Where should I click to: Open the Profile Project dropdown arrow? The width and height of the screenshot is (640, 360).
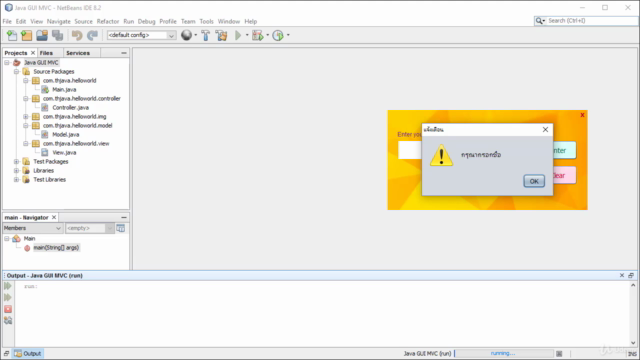(x=288, y=35)
